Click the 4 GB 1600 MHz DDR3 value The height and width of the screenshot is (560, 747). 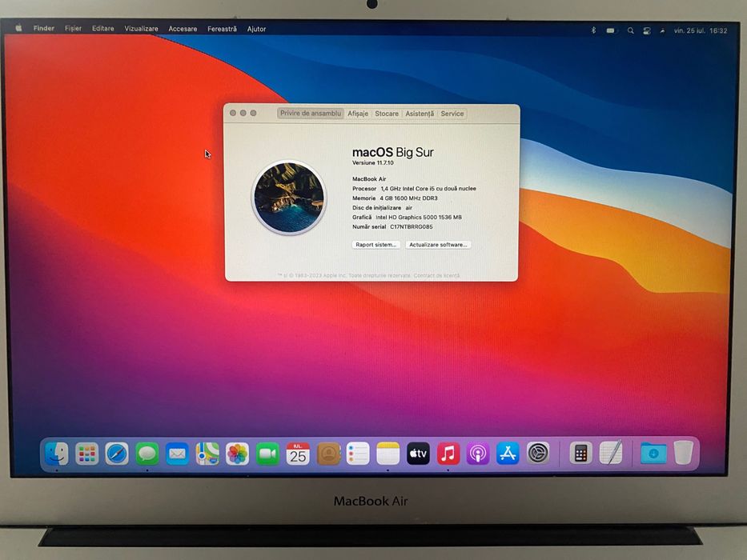(x=408, y=198)
